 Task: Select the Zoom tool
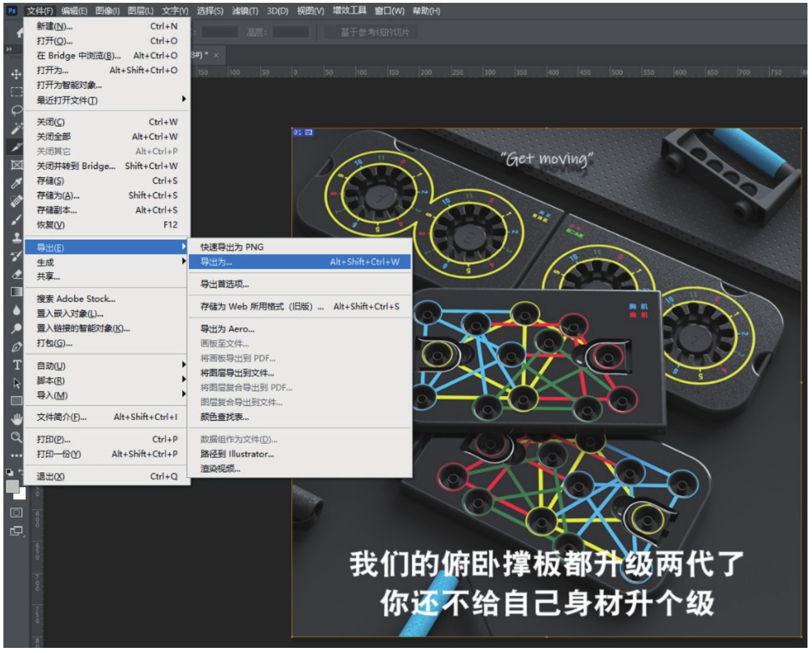coord(16,437)
